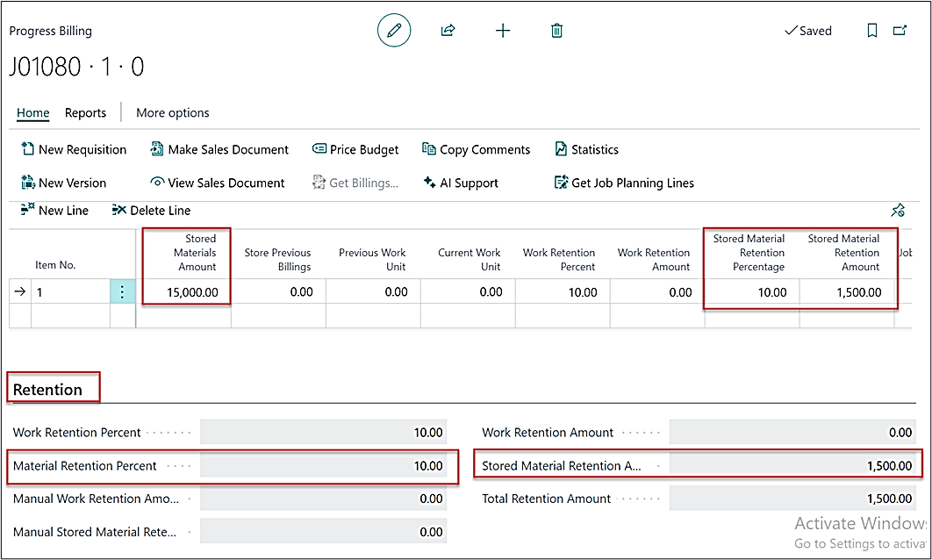Click the share icon in header
The width and height of the screenshot is (932, 560).
(448, 31)
